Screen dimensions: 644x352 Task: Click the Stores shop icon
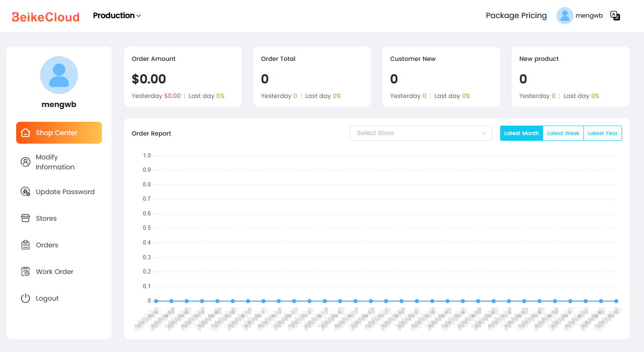click(x=26, y=218)
